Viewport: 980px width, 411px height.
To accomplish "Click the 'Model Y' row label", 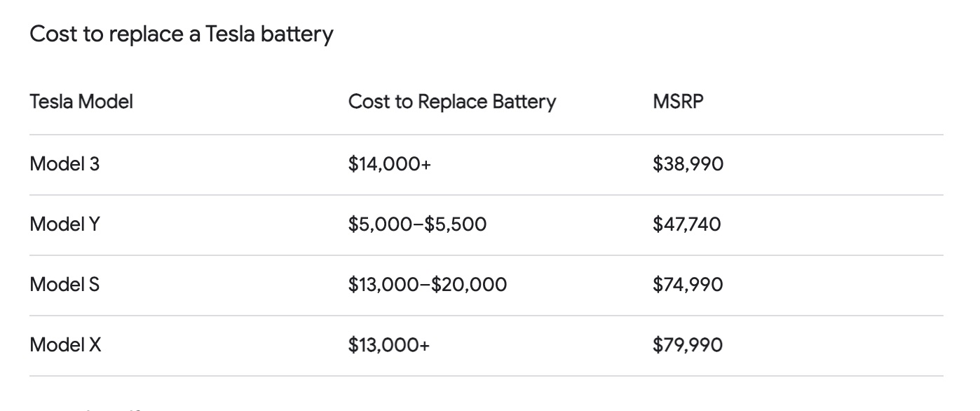I will click(64, 224).
